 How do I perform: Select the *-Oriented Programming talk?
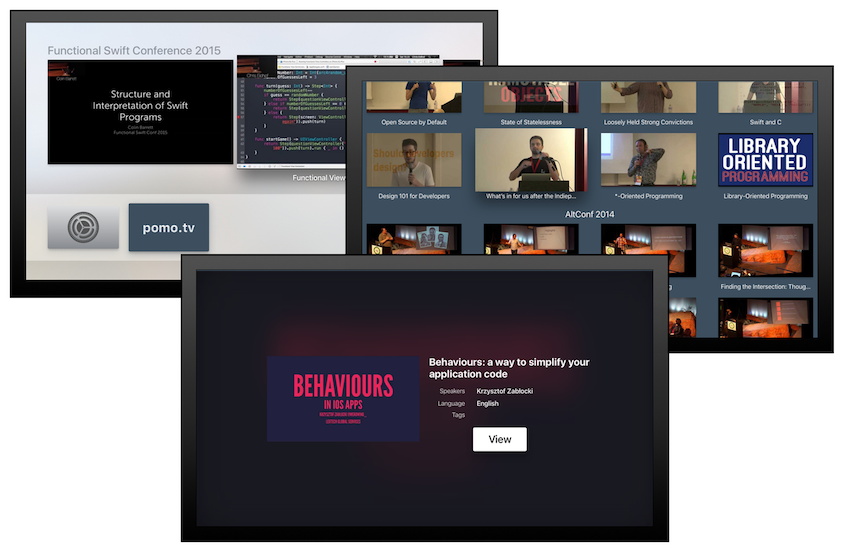648,160
